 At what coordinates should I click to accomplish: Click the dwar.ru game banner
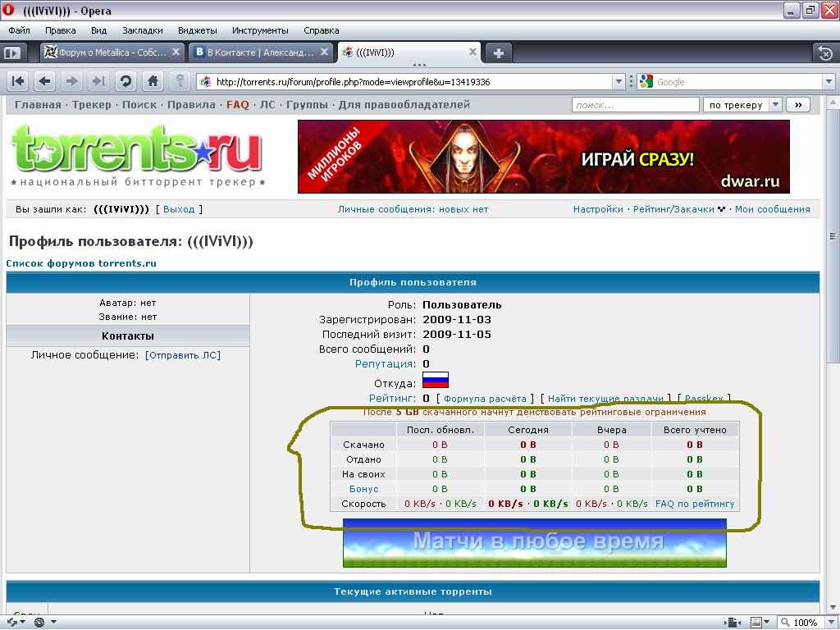(543, 157)
